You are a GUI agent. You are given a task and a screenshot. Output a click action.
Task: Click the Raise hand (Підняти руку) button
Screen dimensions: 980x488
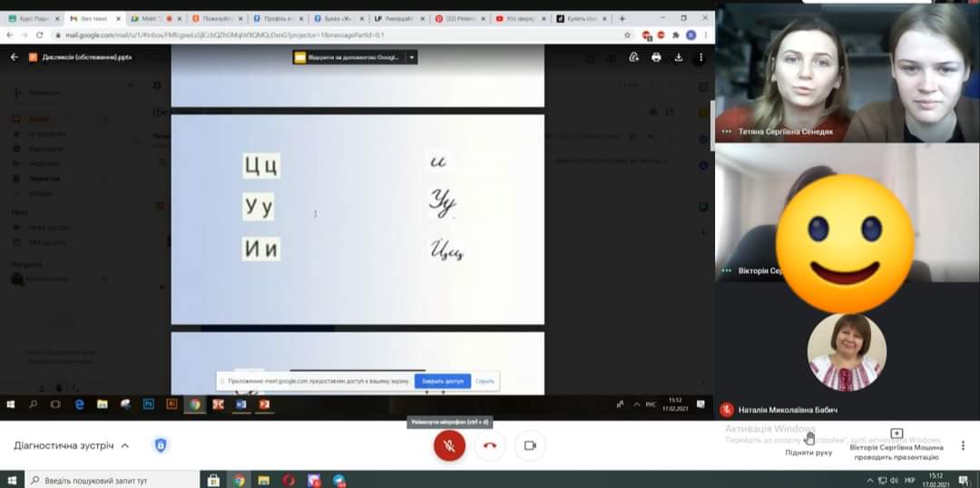pos(808,444)
